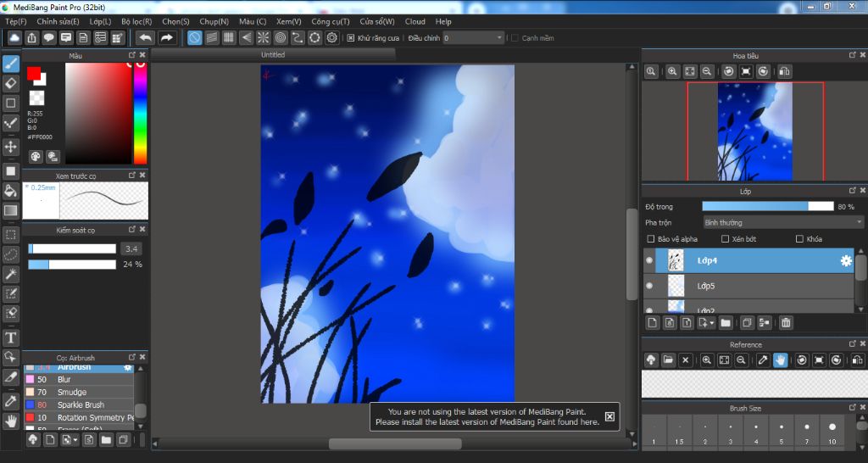Click the Redo arrow
This screenshot has height=463, width=868.
(166, 37)
